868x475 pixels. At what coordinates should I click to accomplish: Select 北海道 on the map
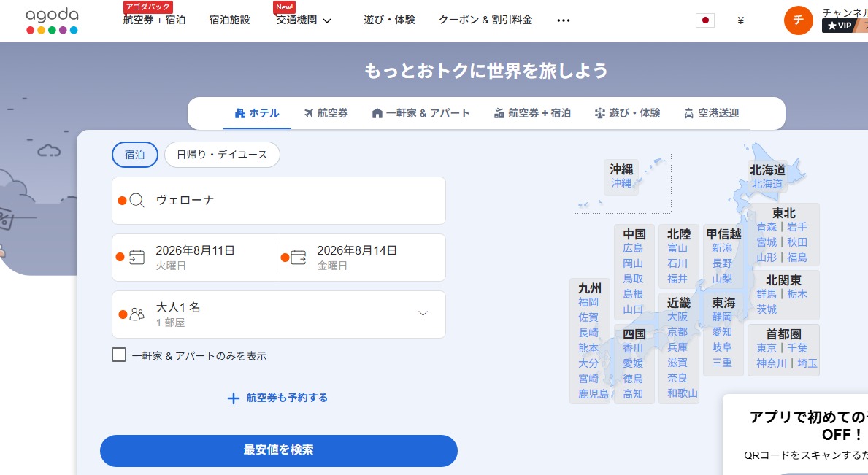click(767, 184)
